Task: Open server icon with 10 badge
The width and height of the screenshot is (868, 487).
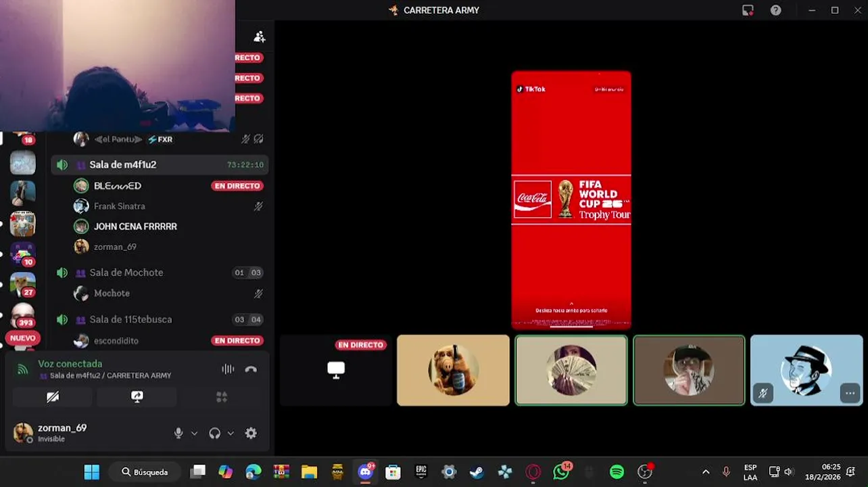Action: [22, 254]
